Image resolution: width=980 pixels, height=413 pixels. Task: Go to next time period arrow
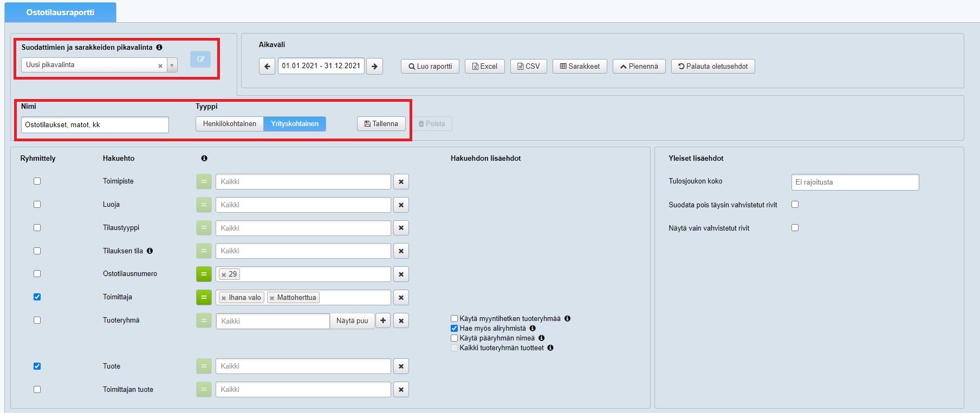pos(374,67)
